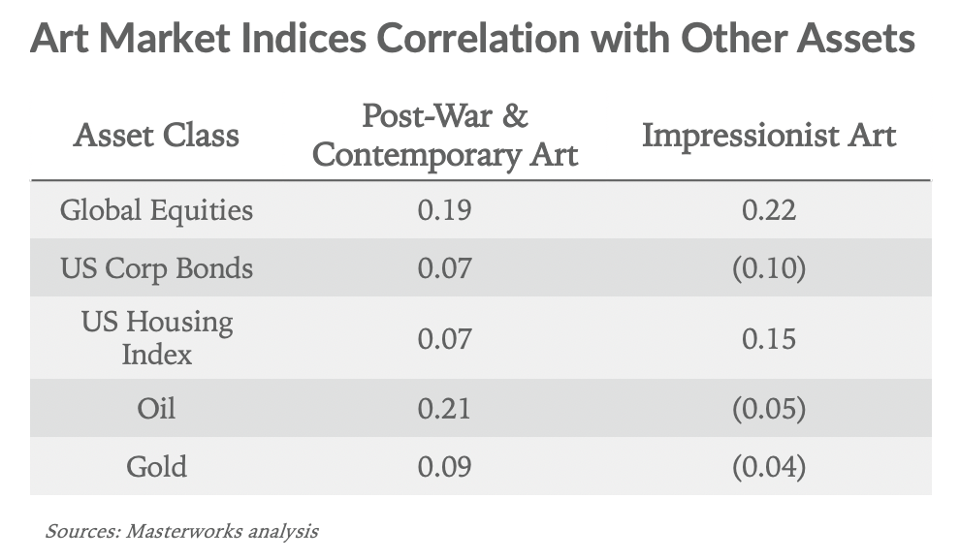Click the 0.22 Impressionist Art value
This screenshot has height=560, width=960.
[x=769, y=210]
